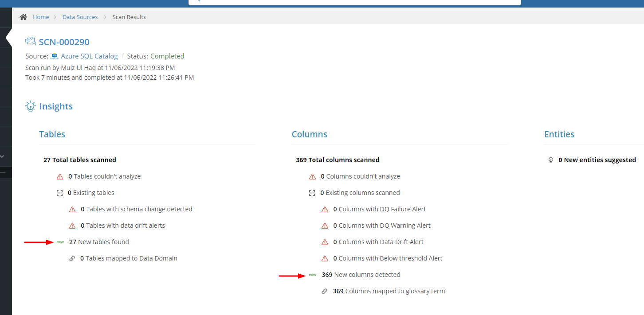Click the Insights lightbulb icon
The height and width of the screenshot is (315, 644).
point(30,106)
